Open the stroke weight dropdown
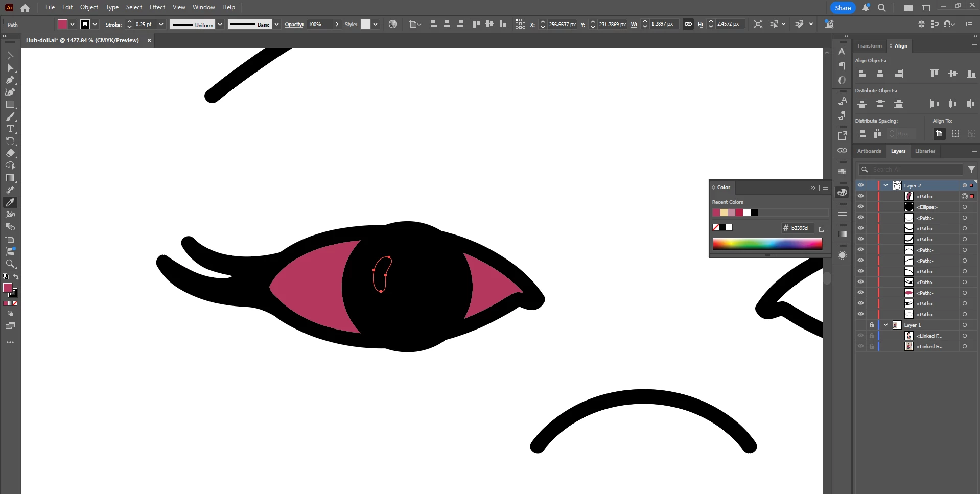This screenshot has height=494, width=980. [x=161, y=24]
